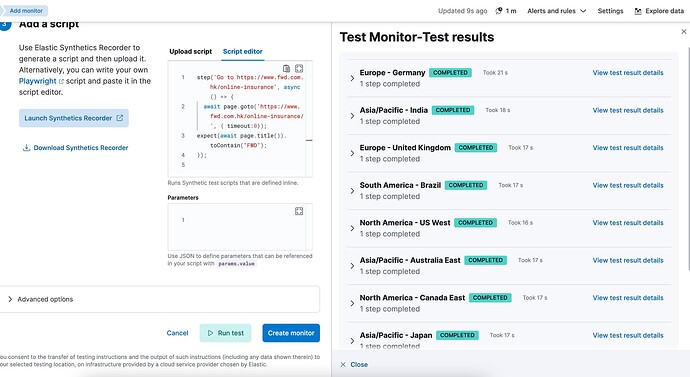Click the 'params.value' code label
Viewport: 690px width, 377px height.
click(236, 264)
